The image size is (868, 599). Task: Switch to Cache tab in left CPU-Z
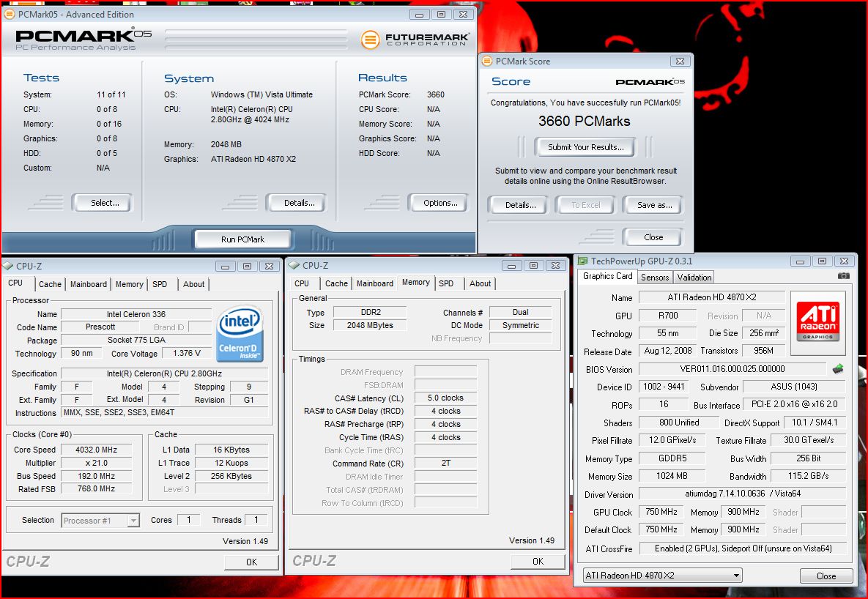[x=50, y=284]
